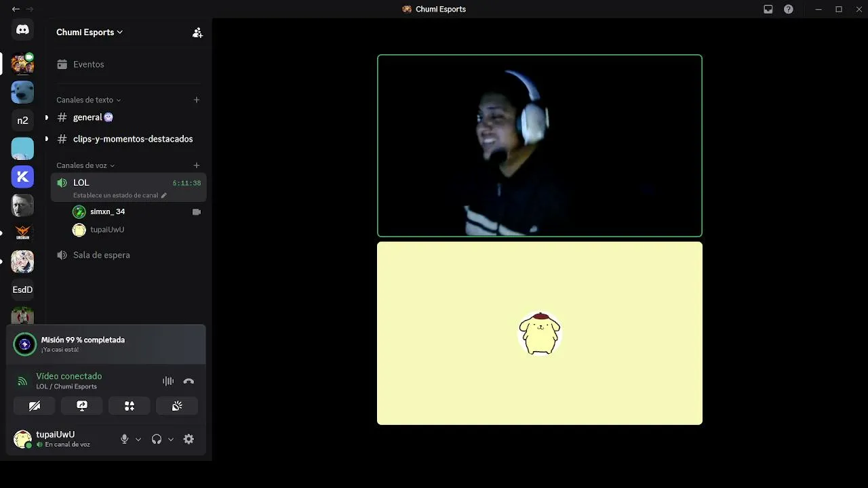Focus tupaiUwU's yellow avatar tile
This screenshot has height=488, width=868.
[540, 333]
